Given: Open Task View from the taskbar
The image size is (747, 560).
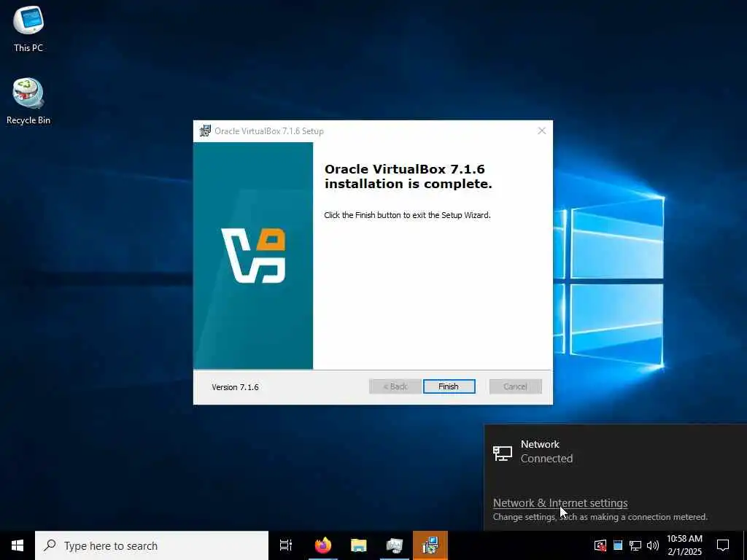Looking at the screenshot, I should pyautogui.click(x=286, y=545).
